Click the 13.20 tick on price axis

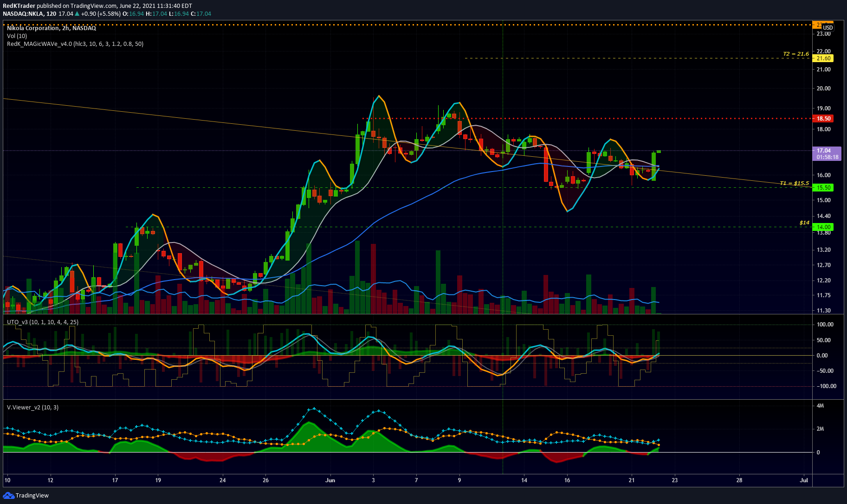click(x=824, y=250)
